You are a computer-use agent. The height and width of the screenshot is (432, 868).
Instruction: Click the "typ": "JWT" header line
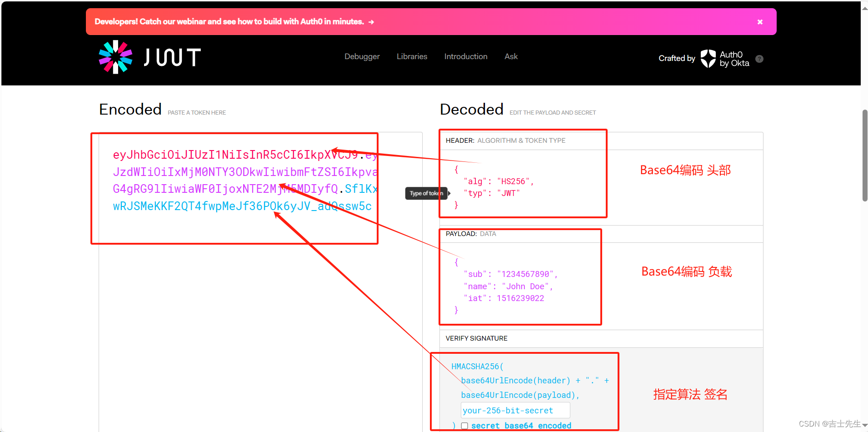492,193
